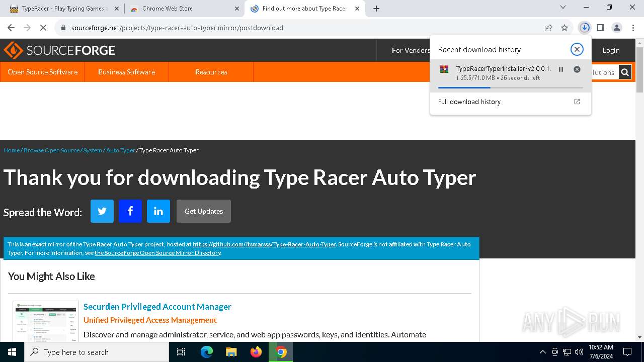Image resolution: width=644 pixels, height=362 pixels.
Task: Click the For Vendors link
Action: point(411,50)
